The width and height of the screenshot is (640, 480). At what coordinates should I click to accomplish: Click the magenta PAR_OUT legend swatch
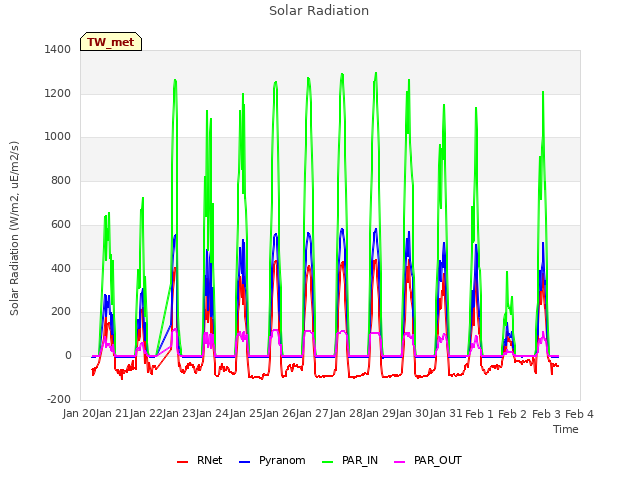400,462
